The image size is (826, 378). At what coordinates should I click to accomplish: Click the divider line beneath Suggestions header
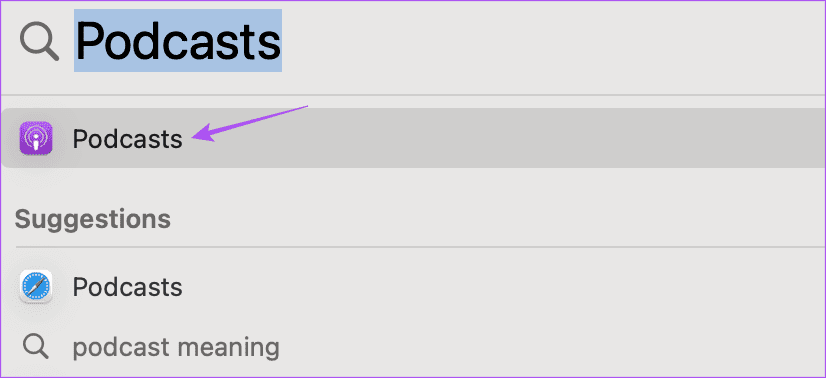point(420,246)
